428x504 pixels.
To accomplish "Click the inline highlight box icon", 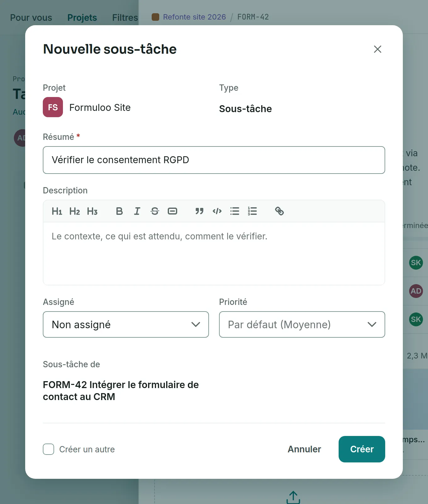I will (x=172, y=211).
